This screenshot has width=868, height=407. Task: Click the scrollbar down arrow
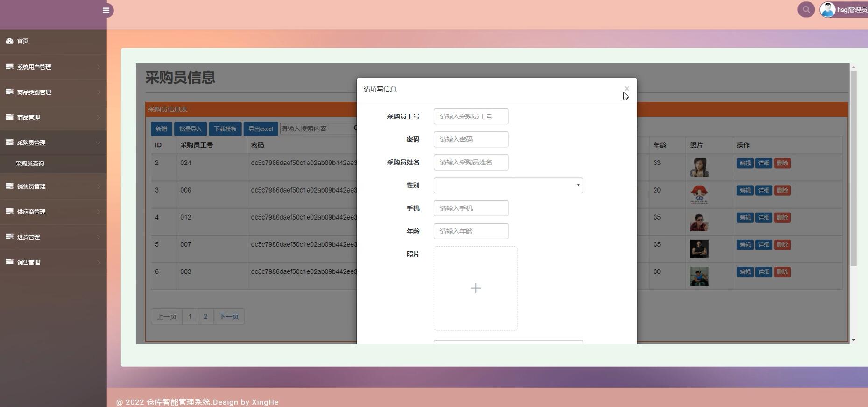pyautogui.click(x=854, y=340)
